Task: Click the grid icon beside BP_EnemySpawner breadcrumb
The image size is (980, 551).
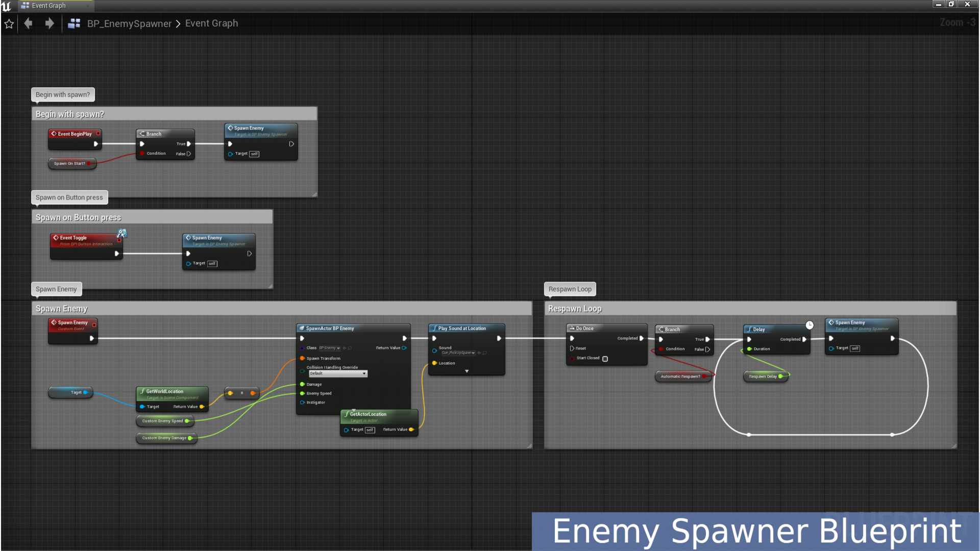Action: (x=74, y=23)
